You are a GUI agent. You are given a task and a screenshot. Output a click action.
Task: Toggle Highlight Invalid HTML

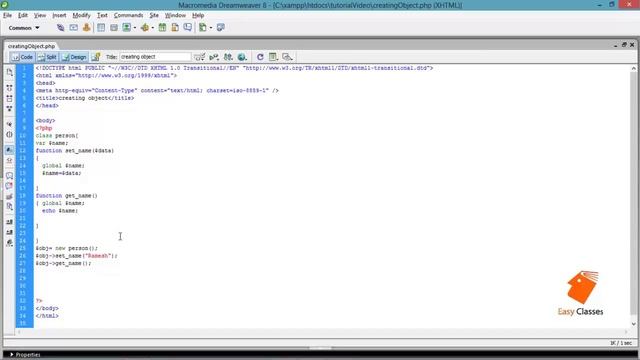9,160
